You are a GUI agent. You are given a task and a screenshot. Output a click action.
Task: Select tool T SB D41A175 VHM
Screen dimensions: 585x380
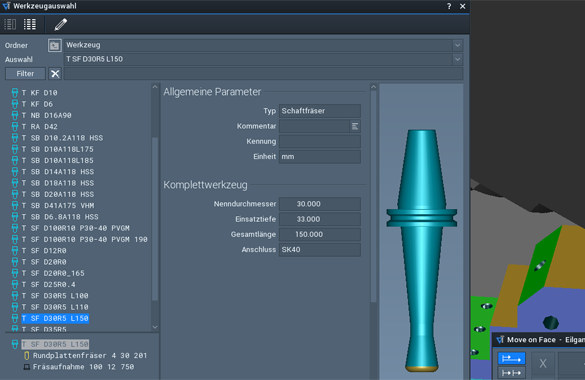[x=58, y=205]
